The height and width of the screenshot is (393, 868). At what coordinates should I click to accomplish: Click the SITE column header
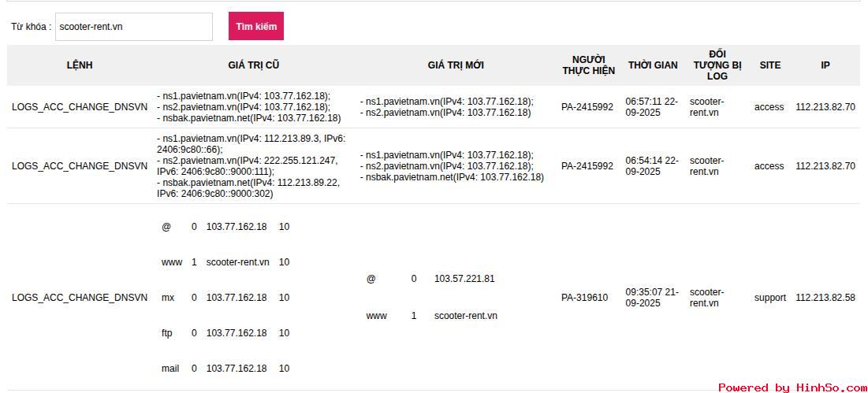coord(770,65)
